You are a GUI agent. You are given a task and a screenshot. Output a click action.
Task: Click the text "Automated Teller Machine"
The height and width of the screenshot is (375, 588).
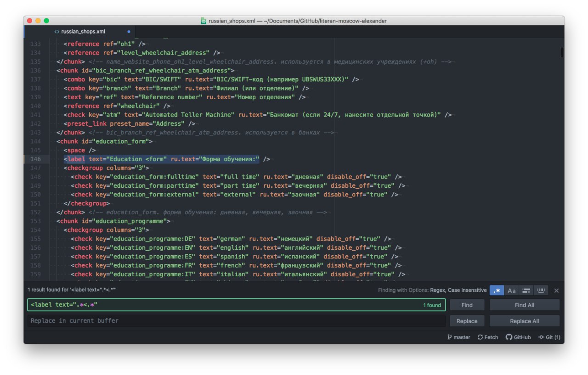[x=188, y=115]
